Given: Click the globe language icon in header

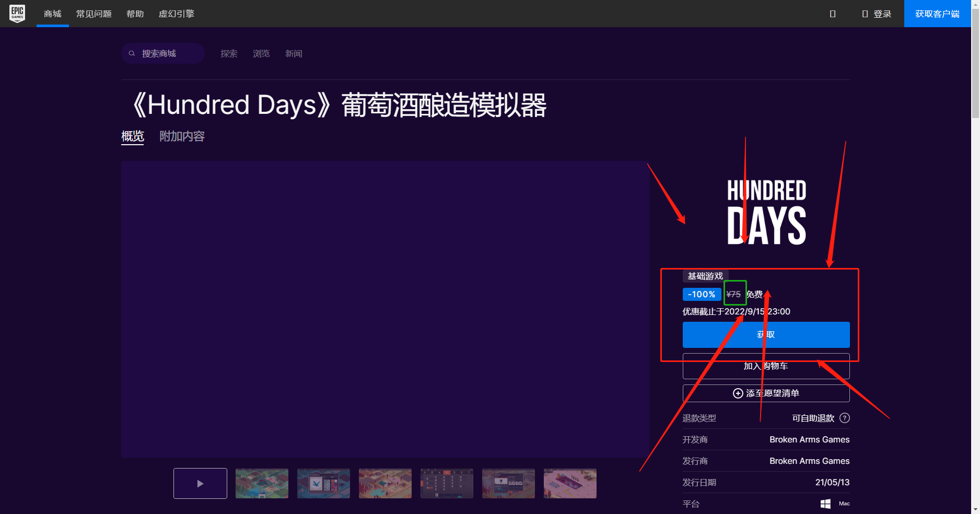Looking at the screenshot, I should [833, 14].
